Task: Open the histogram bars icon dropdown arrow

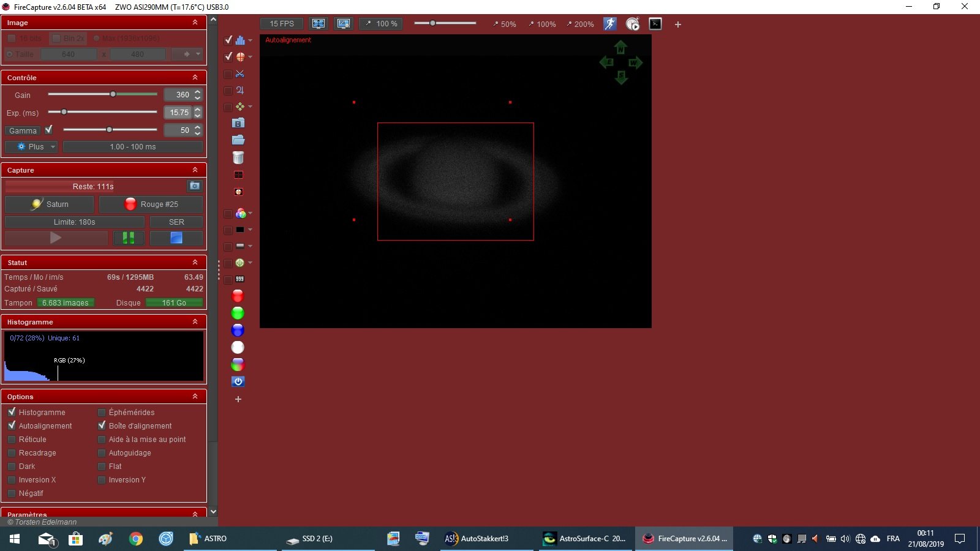Action: tap(250, 40)
